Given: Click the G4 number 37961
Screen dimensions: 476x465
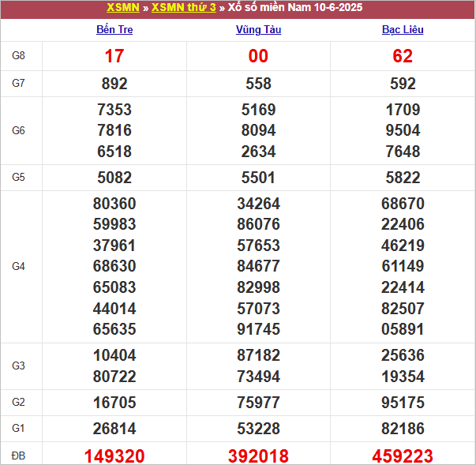Looking at the screenshot, I should [x=114, y=246].
